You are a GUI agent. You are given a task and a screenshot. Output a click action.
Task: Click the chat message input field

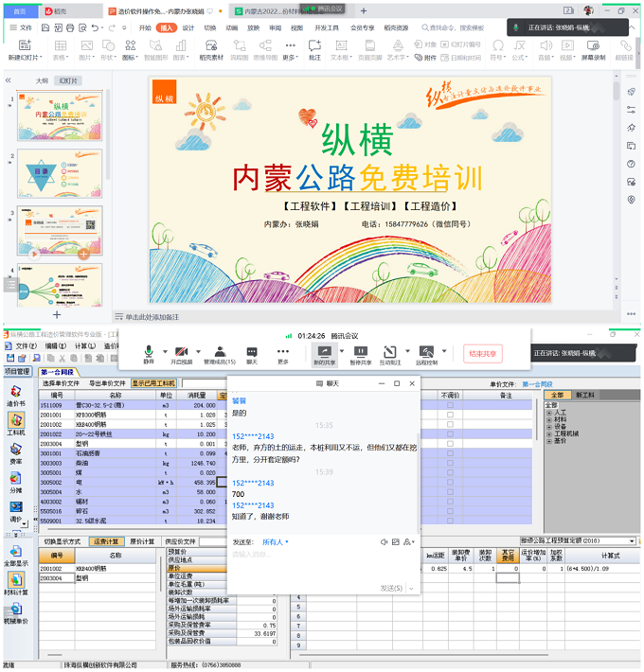pos(322,565)
